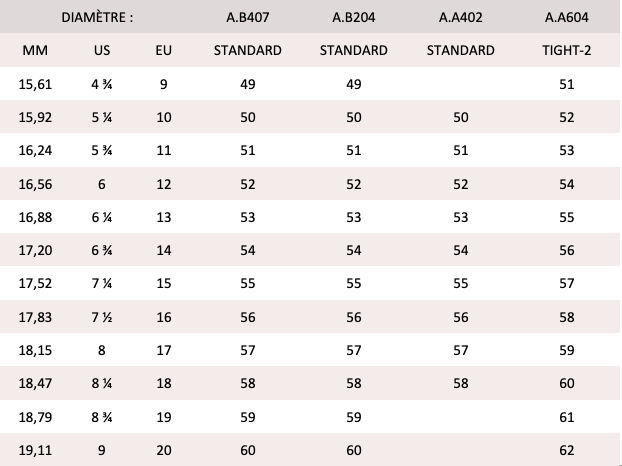
Task: Click the DIAMÈTRE header cell
Action: tap(97, 18)
